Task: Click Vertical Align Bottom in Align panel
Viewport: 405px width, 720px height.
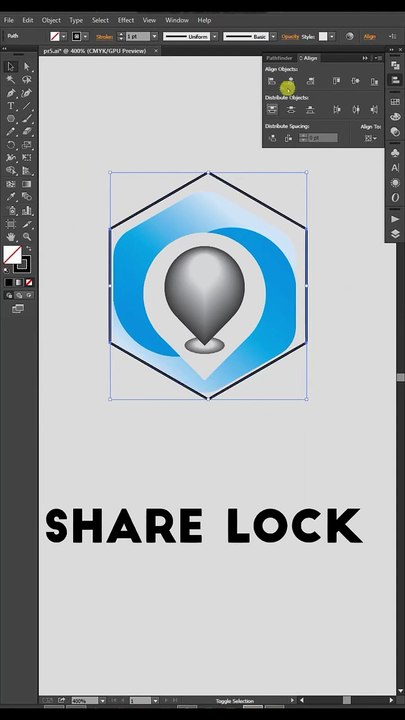Action: pyautogui.click(x=375, y=81)
